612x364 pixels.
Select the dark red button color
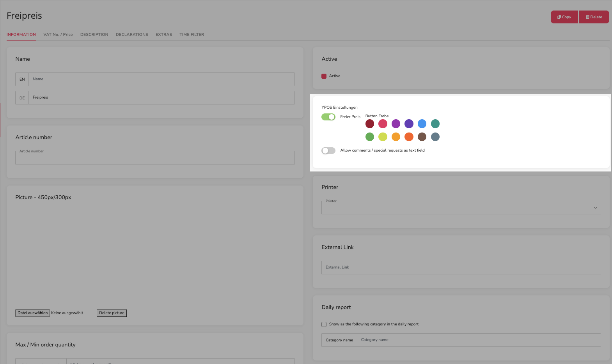point(370,124)
